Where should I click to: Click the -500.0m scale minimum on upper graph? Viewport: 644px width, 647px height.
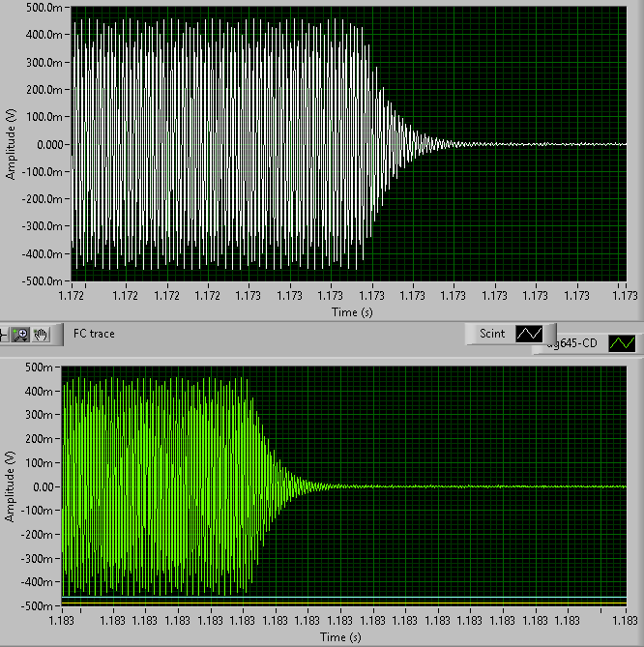[x=43, y=281]
